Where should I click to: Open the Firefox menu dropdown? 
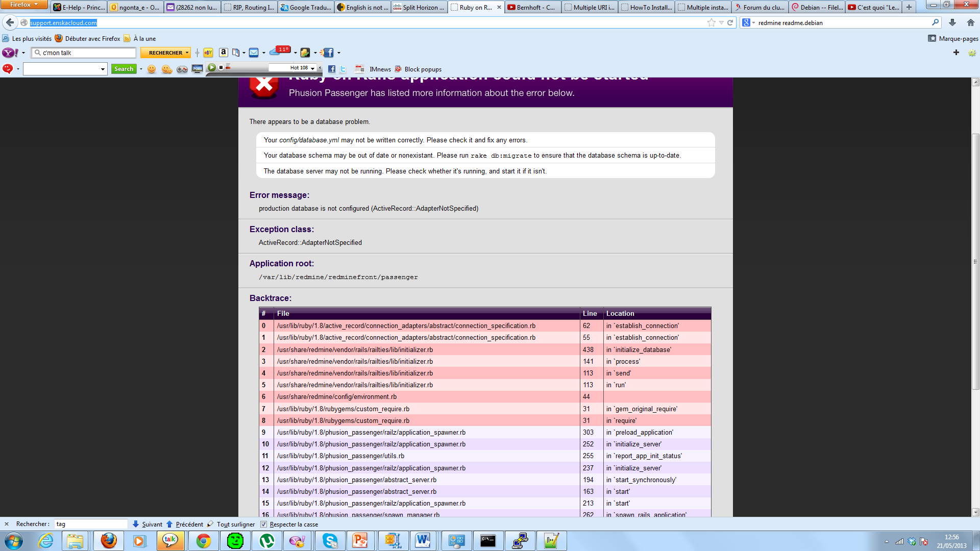(x=24, y=5)
